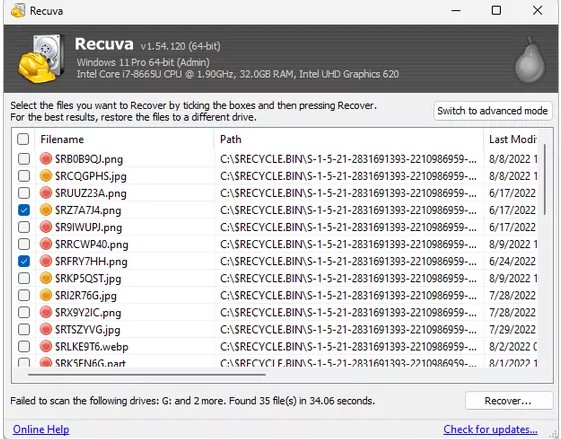Select the file name $RCQGPHS.jpg
Screen dimensions: 561x439
click(91, 176)
